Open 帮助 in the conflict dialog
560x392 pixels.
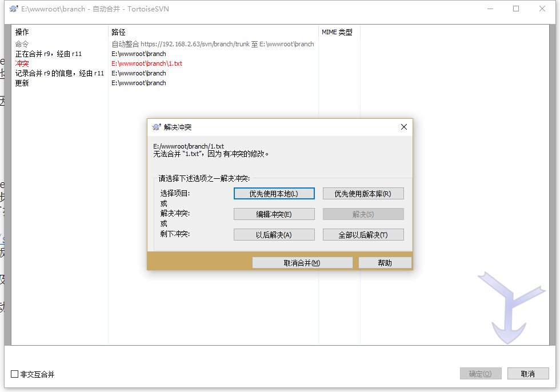385,263
